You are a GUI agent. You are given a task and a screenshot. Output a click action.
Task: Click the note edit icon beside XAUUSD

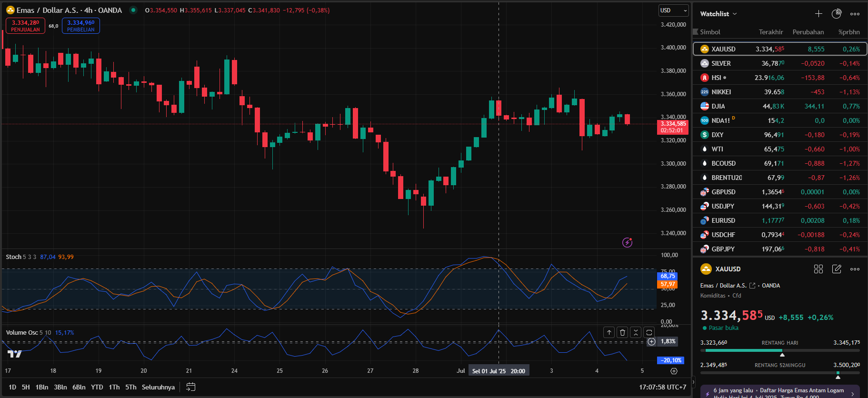click(837, 269)
